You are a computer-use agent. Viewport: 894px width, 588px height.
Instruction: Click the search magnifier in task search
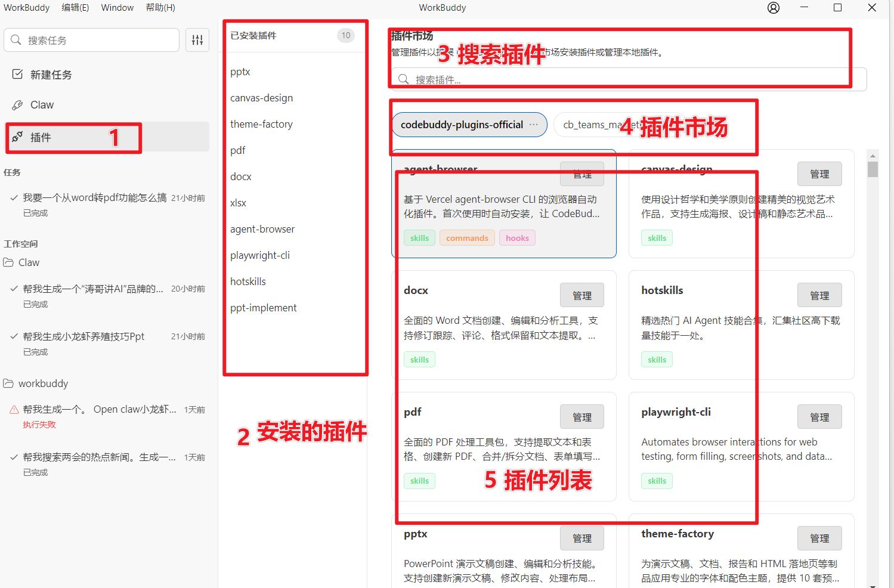(16, 40)
